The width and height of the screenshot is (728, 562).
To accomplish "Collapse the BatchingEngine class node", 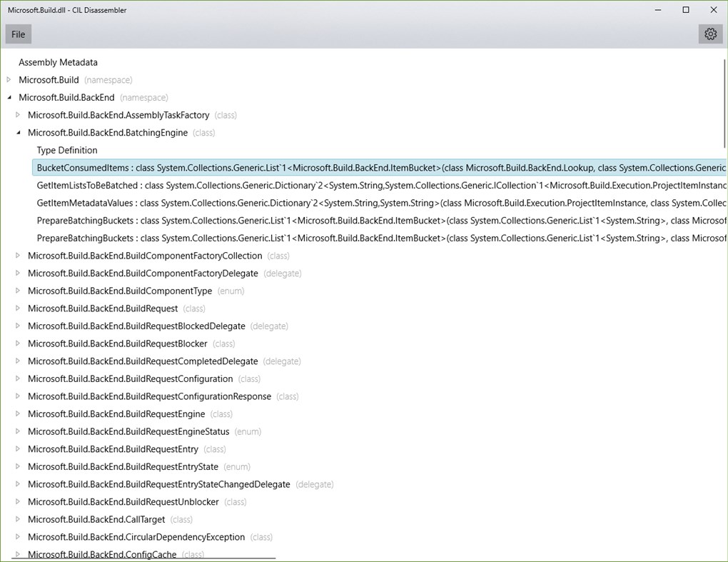I will (18, 133).
